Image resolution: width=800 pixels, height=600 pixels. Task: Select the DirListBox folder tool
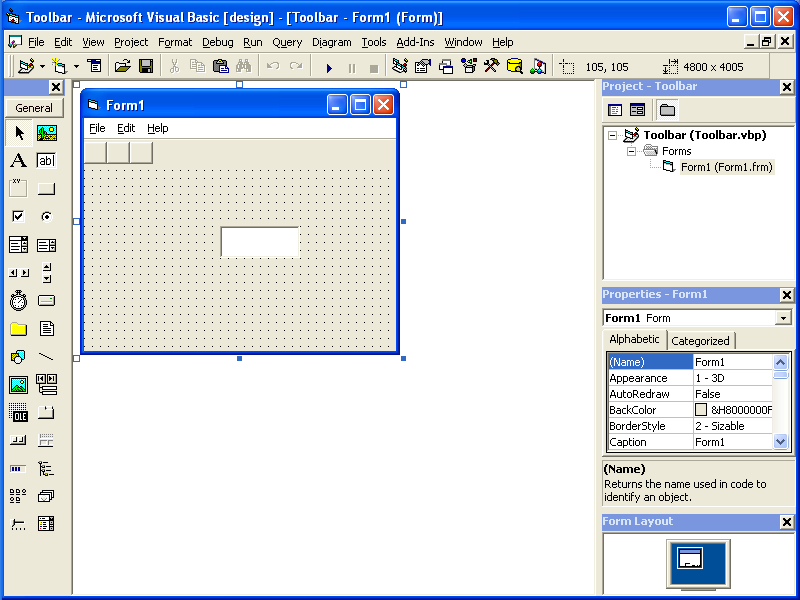[x=19, y=329]
